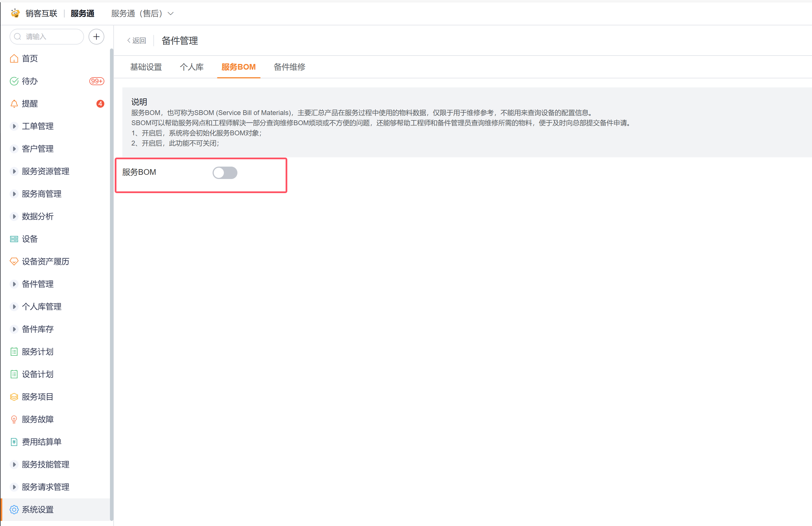Expand the 备件库存 tree arrow
The height and width of the screenshot is (526, 812).
[14, 329]
